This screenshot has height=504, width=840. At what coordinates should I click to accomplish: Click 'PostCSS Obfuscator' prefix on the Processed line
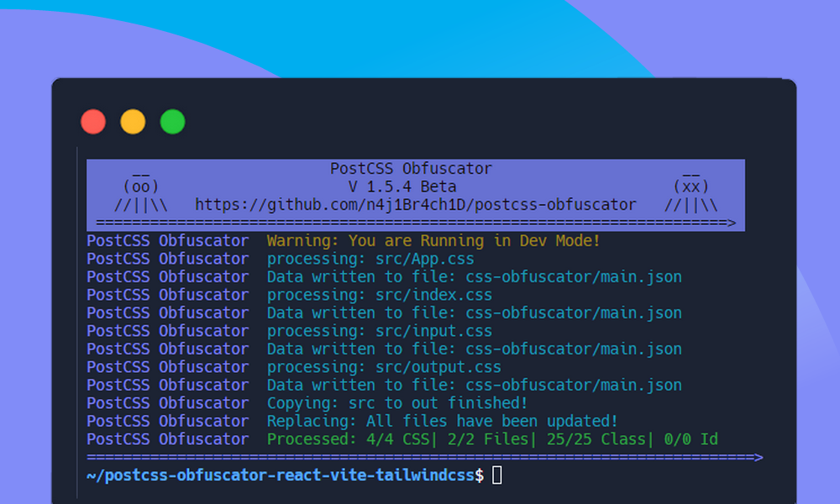tap(168, 439)
